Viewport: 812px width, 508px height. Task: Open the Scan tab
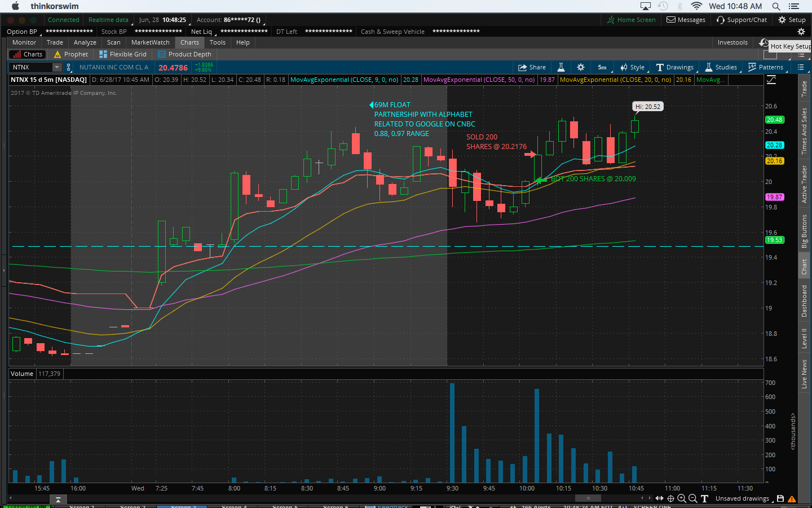point(113,42)
